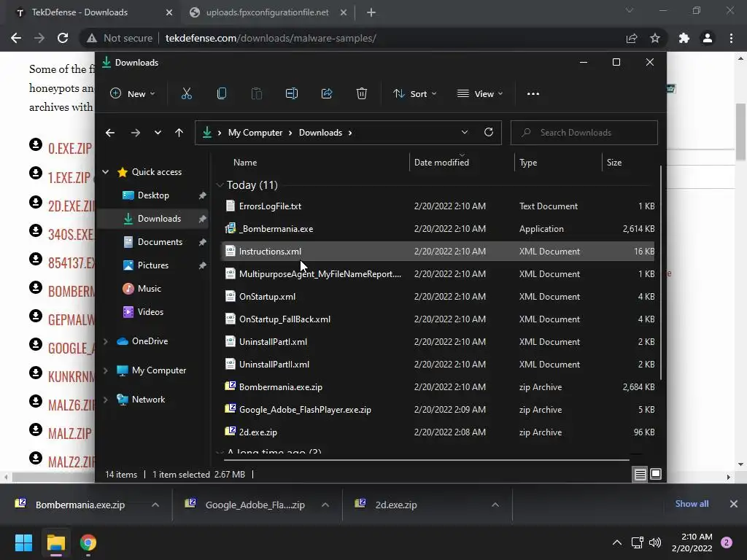Viewport: 747px width, 560px height.
Task: Click the Delete trash can icon
Action: [362, 94]
